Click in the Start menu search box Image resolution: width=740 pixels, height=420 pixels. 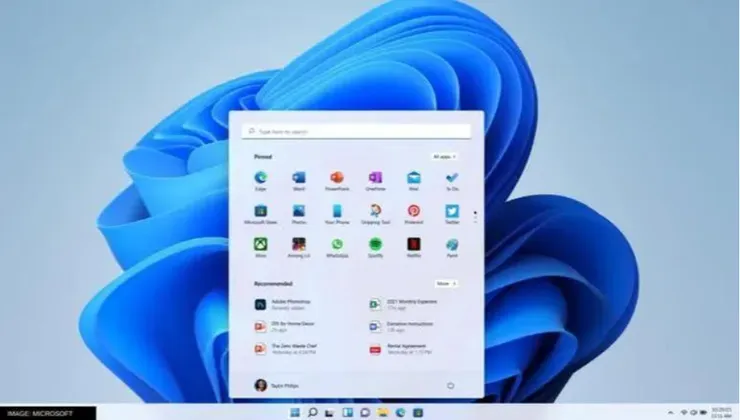[x=356, y=131]
